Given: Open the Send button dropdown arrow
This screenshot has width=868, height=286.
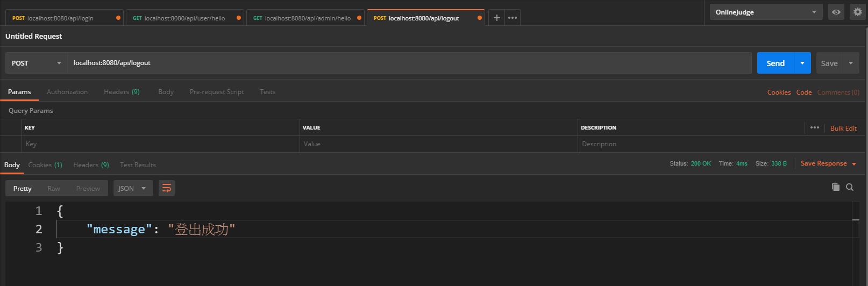Looking at the screenshot, I should (x=802, y=63).
